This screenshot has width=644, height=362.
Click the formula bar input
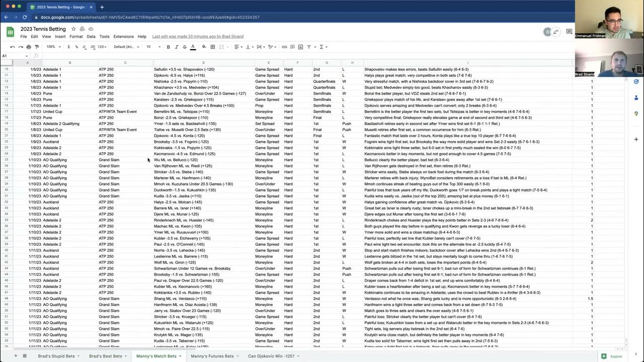(x=307, y=56)
